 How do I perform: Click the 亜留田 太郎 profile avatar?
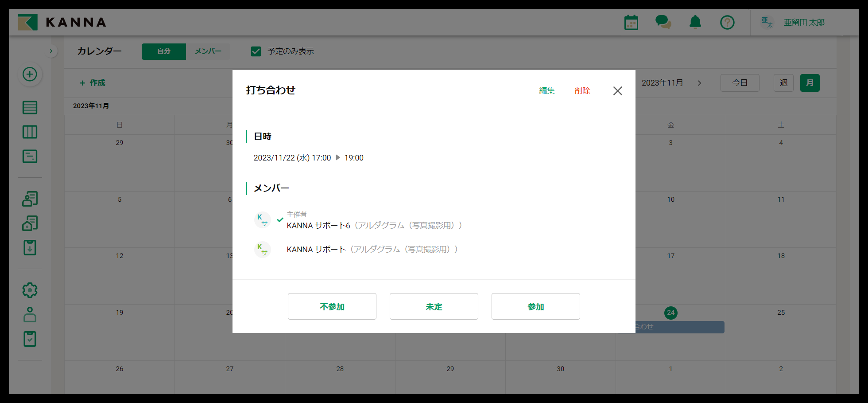point(767,22)
